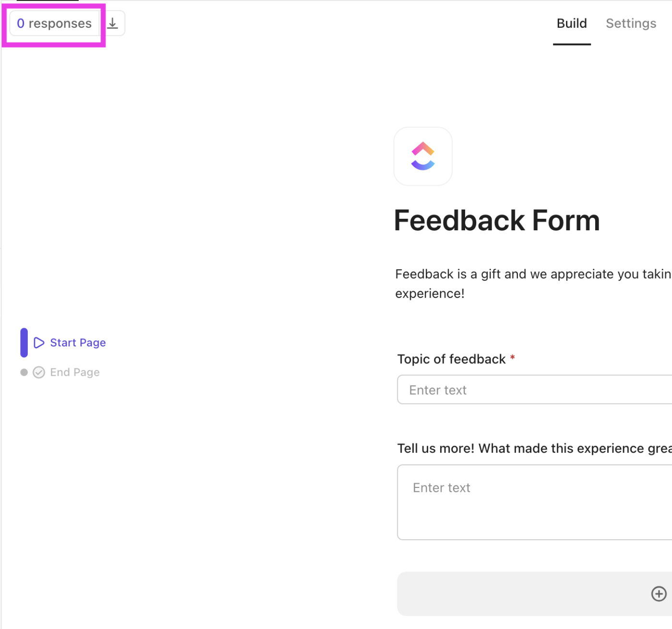Select the Feedback Form title
The height and width of the screenshot is (629, 672).
(x=497, y=221)
